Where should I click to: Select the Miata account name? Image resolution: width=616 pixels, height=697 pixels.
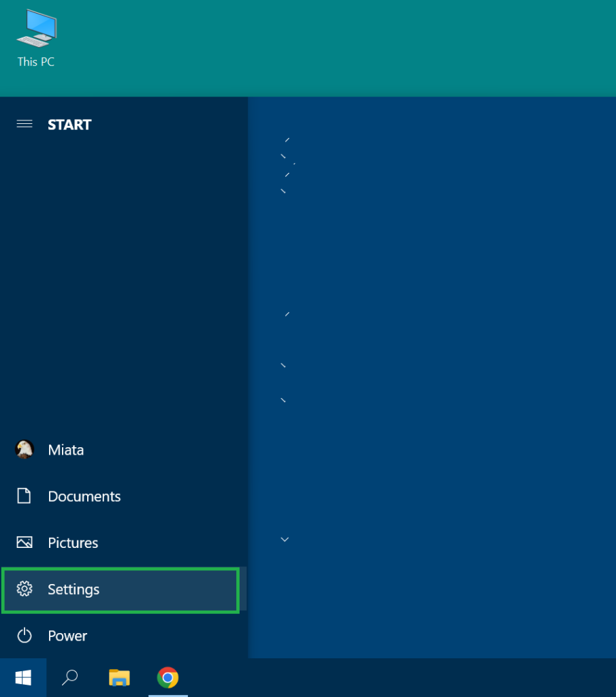[66, 450]
